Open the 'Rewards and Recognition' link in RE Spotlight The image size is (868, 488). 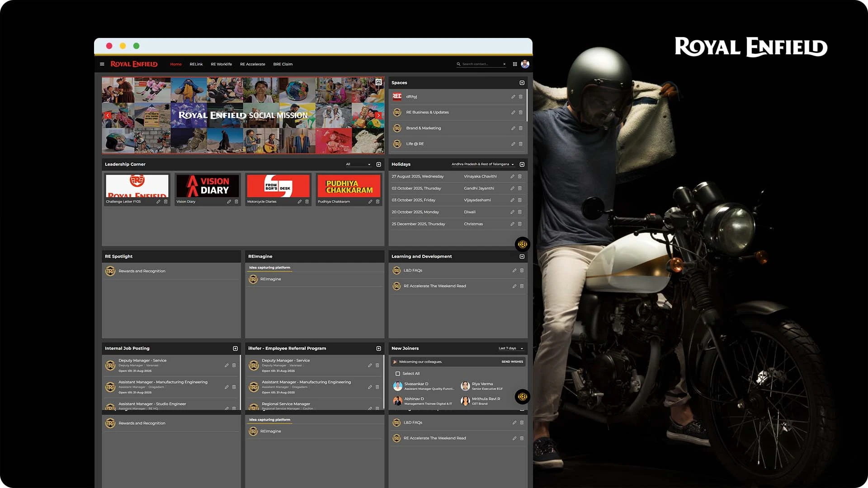[x=141, y=271]
